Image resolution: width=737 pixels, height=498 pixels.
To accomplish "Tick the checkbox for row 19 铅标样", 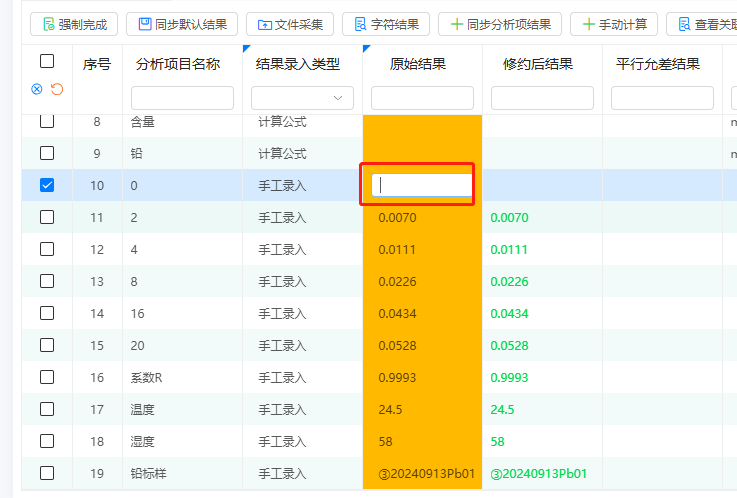I will coord(47,473).
